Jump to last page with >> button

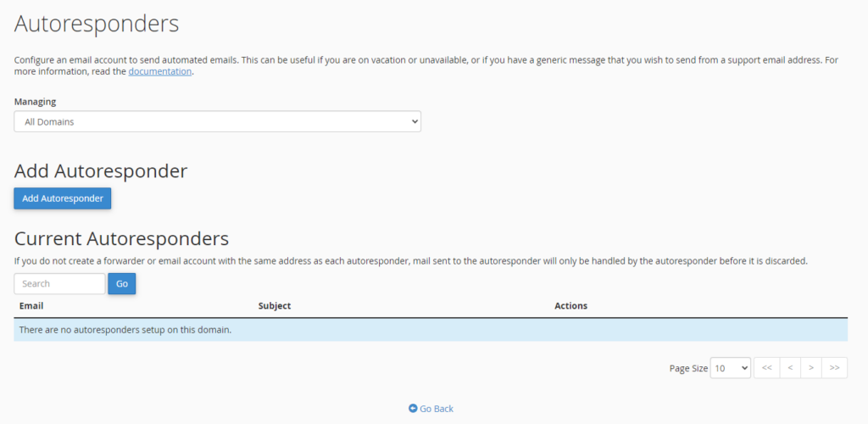[835, 368]
